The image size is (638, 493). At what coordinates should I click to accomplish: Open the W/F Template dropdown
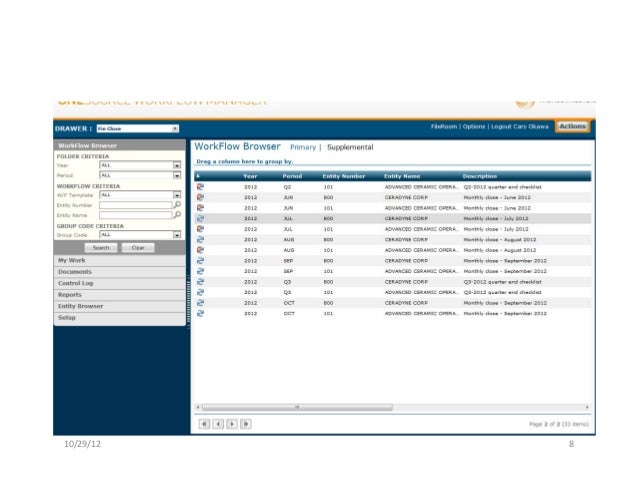tap(177, 195)
